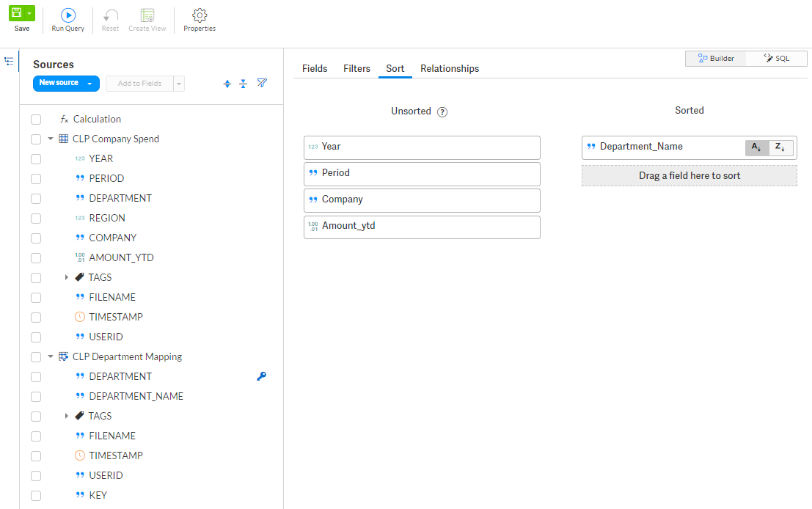Collapse all sources icon

click(x=243, y=84)
